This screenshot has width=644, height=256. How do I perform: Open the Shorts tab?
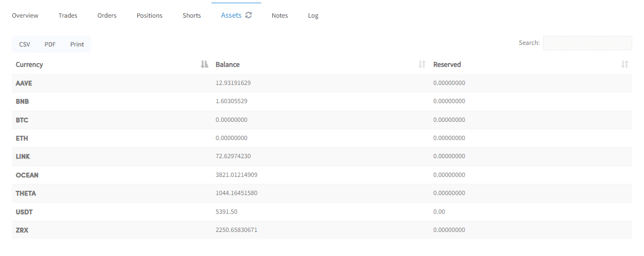click(192, 15)
